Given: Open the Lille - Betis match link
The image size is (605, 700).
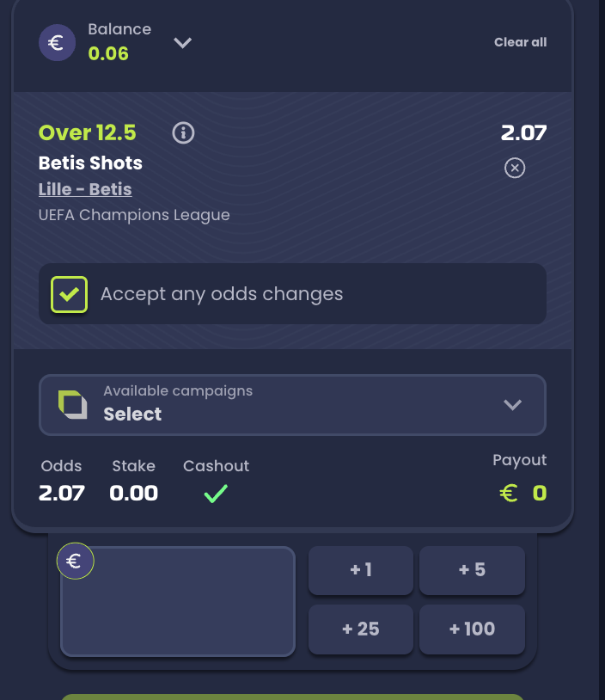Looking at the screenshot, I should click(x=85, y=189).
